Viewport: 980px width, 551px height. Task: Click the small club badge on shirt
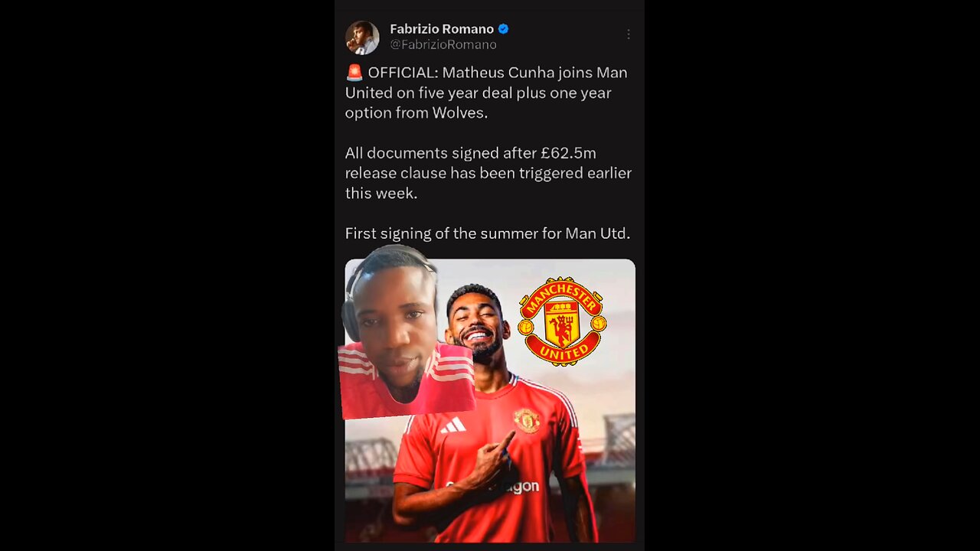527,420
